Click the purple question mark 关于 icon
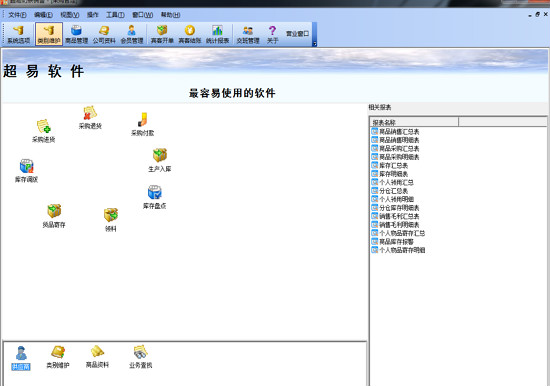 [272, 34]
